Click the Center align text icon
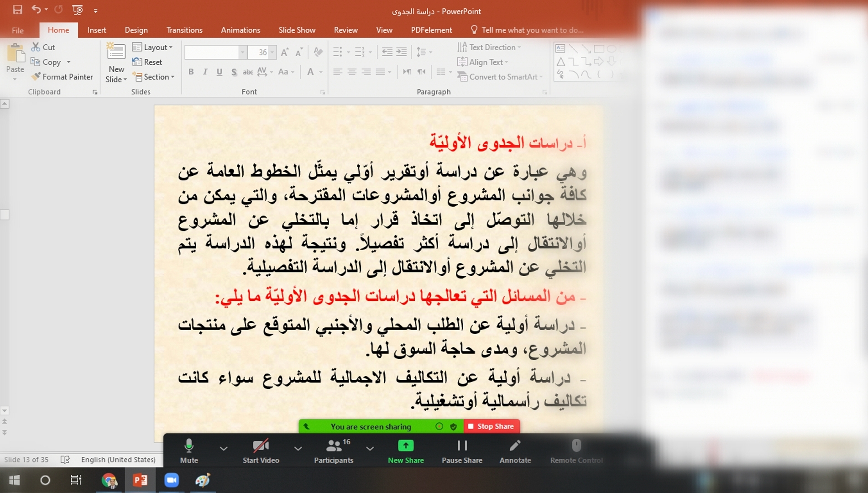Screen dimensions: 868x493 coord(352,72)
